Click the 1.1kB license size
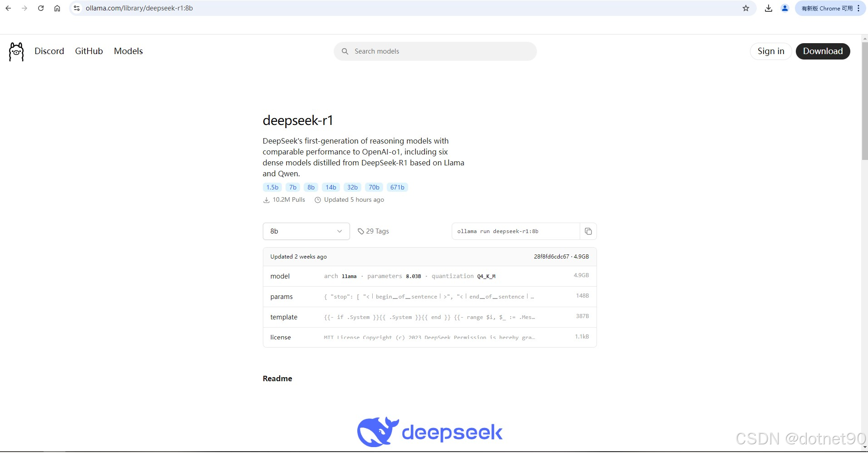This screenshot has width=868, height=453. point(582,337)
